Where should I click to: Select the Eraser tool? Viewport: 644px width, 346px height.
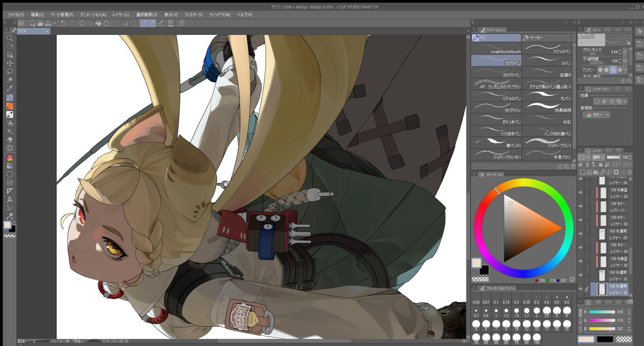(9, 139)
